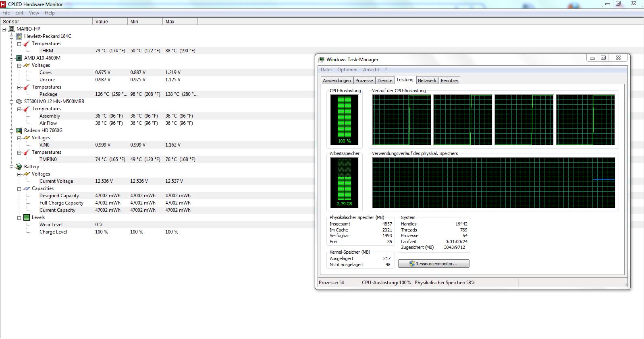The width and height of the screenshot is (644, 339).
Task: Open the ? help menu in Task-Manager
Action: (x=386, y=70)
